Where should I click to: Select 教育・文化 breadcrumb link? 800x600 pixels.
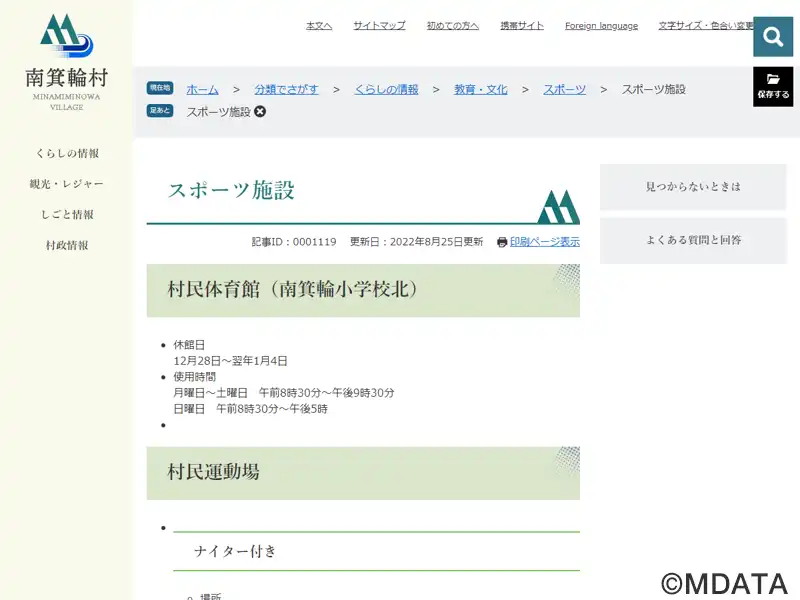(481, 89)
